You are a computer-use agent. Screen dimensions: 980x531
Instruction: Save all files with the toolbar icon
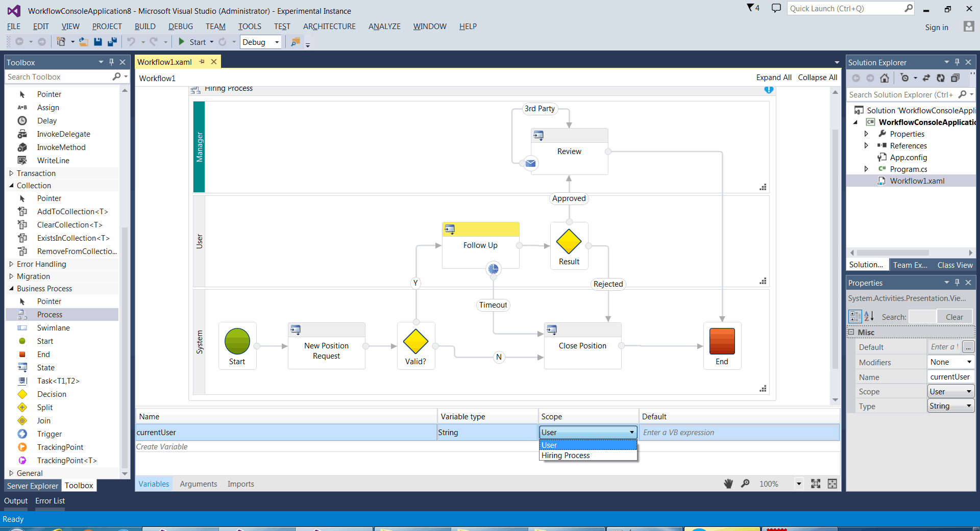112,42
